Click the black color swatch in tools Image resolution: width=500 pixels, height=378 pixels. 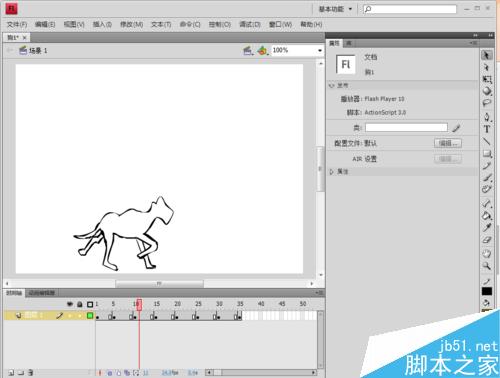[x=487, y=292]
